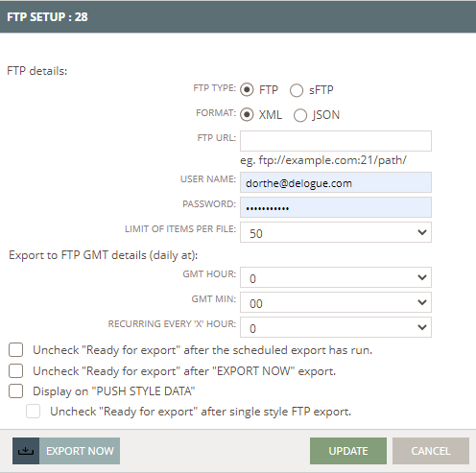
Task: Select the FTP type radio button
Action: click(247, 90)
